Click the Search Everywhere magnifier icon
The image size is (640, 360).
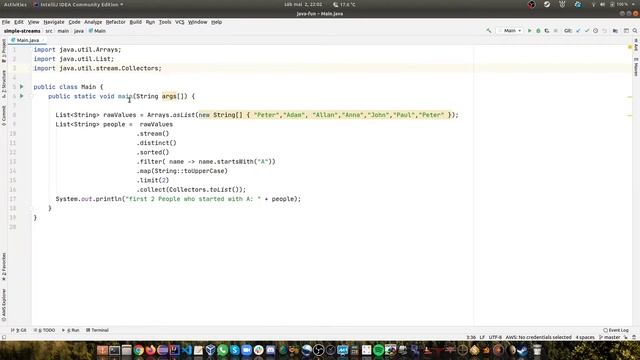coord(635,31)
